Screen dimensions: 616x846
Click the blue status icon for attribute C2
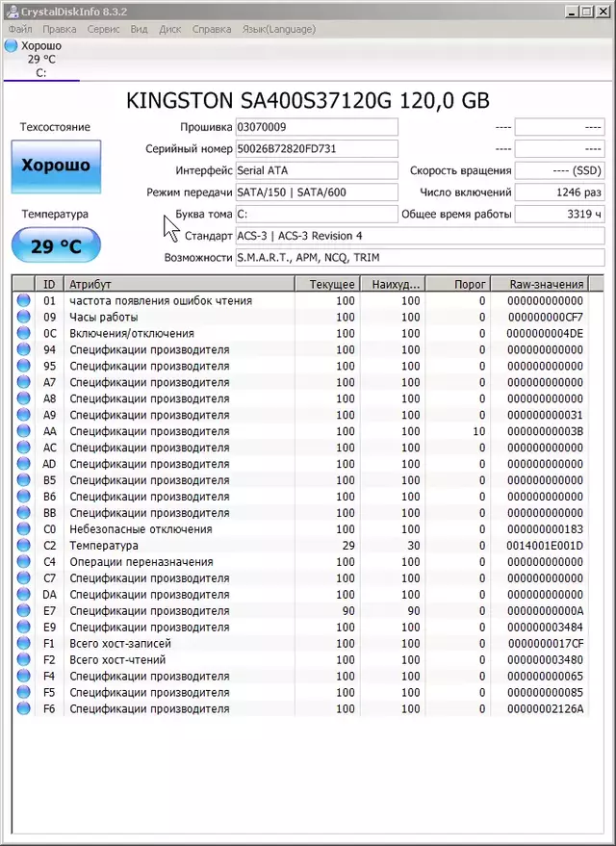[23, 545]
